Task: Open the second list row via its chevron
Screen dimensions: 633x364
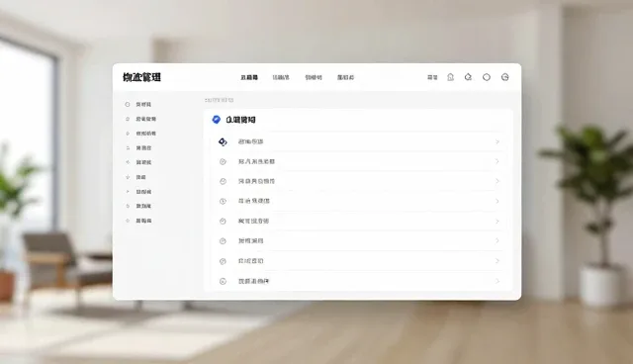Action: pyautogui.click(x=497, y=161)
